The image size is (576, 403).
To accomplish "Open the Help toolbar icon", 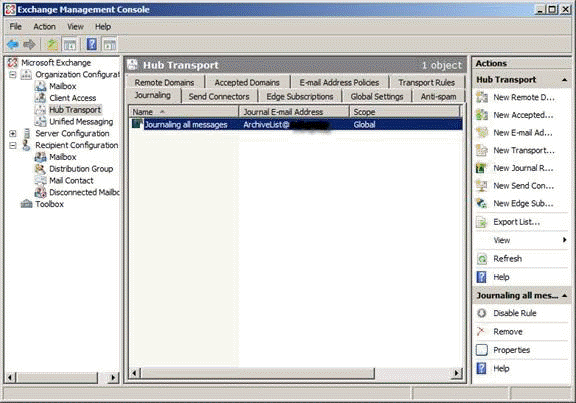I will coord(91,44).
